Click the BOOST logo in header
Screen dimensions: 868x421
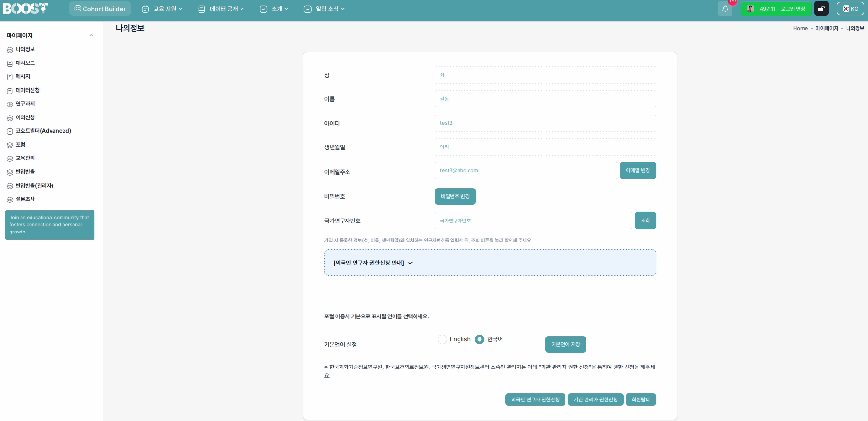25,9
